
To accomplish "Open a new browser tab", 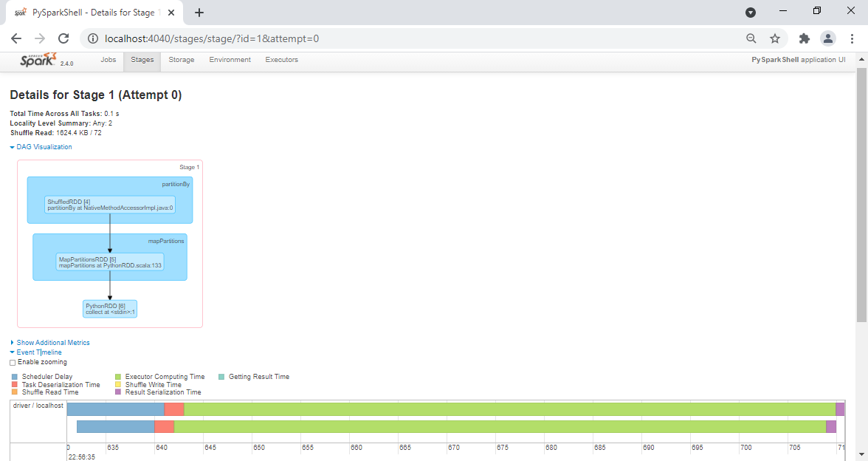I will coord(199,13).
